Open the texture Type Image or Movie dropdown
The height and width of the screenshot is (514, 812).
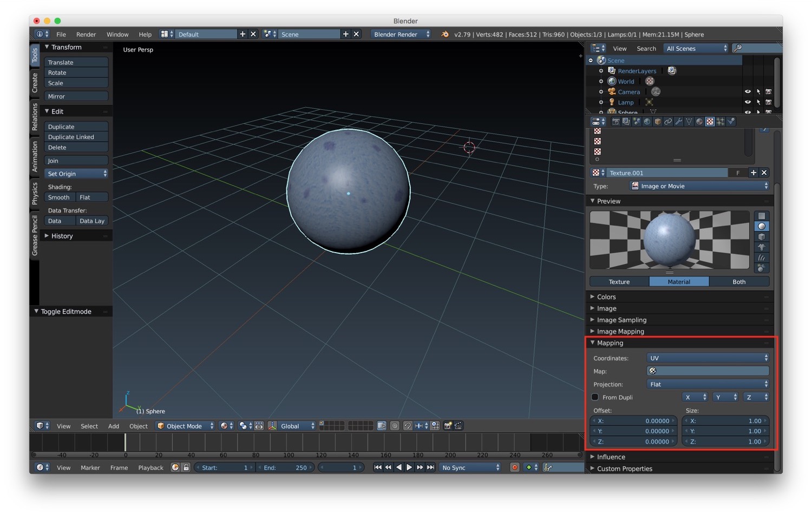[699, 186]
